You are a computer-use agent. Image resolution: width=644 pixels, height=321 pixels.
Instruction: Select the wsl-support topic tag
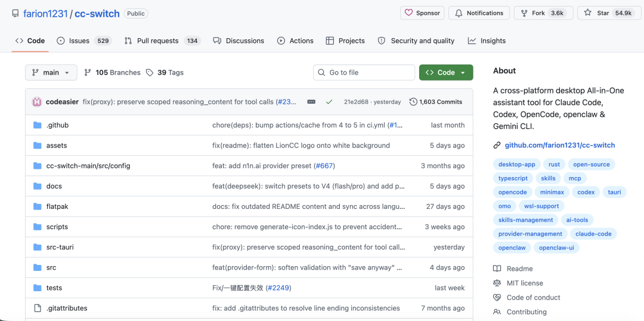(x=541, y=206)
